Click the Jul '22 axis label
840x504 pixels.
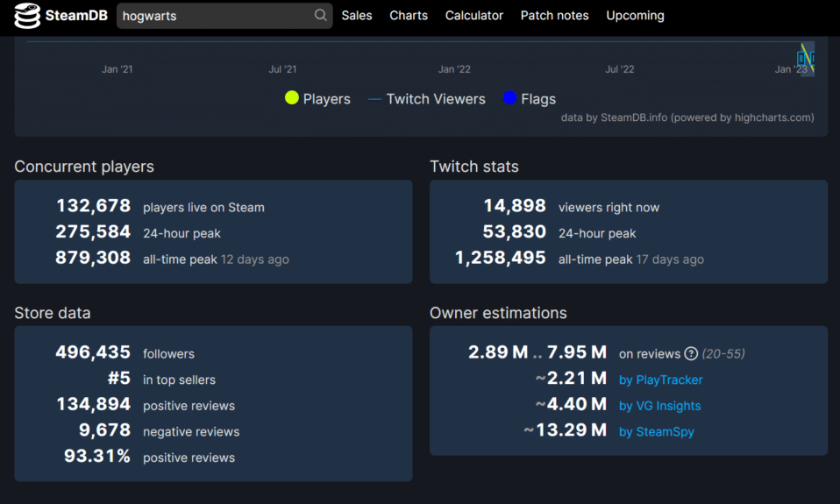[620, 69]
